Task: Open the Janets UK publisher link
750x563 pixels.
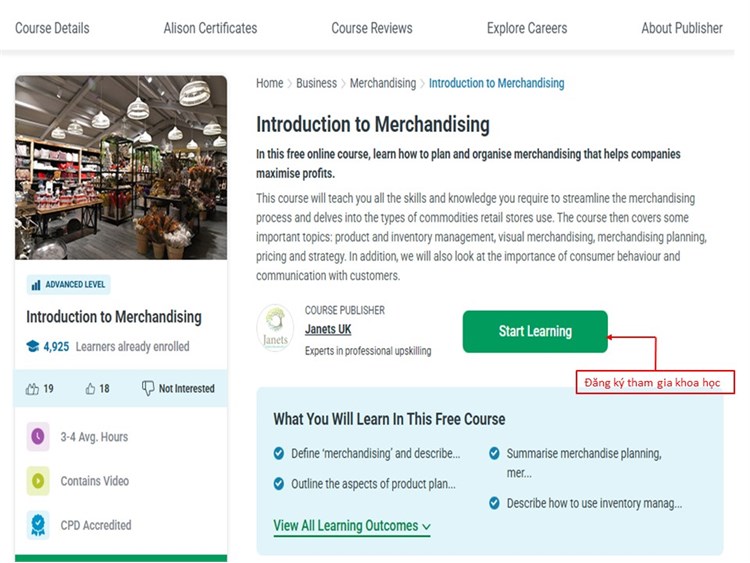Action: 328,329
